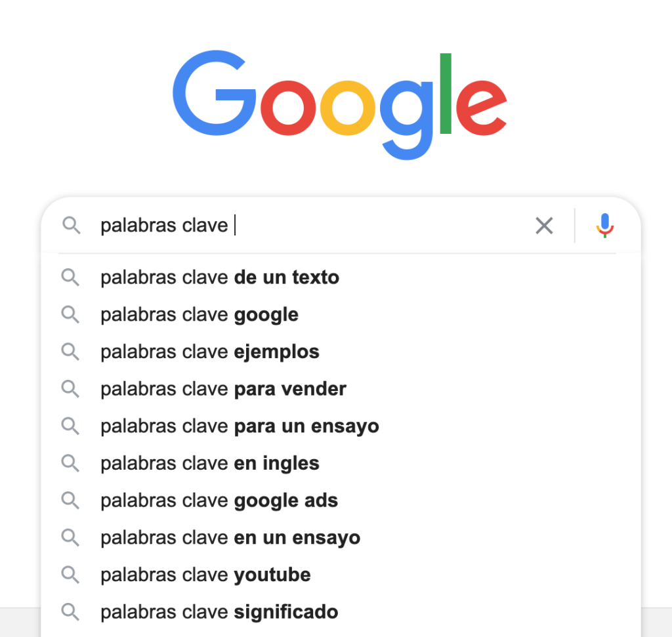Image resolution: width=672 pixels, height=637 pixels.
Task: Clear the search box with X icon
Action: click(x=544, y=226)
